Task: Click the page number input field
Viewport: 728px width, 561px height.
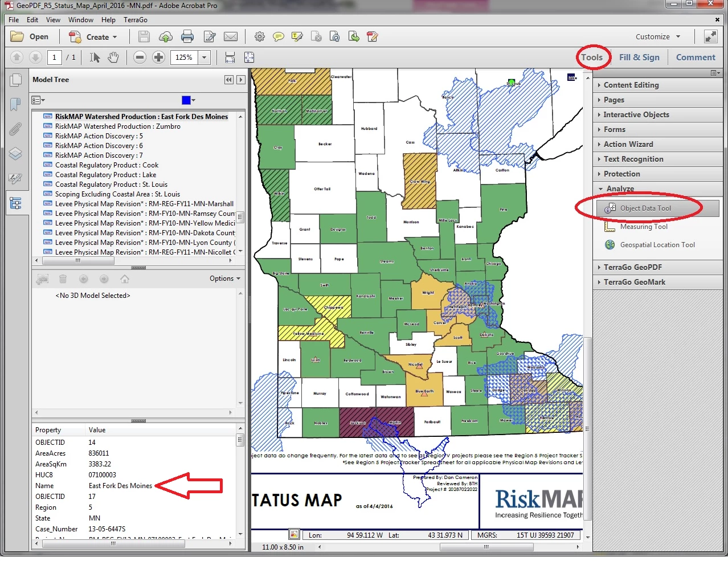Action: [54, 58]
